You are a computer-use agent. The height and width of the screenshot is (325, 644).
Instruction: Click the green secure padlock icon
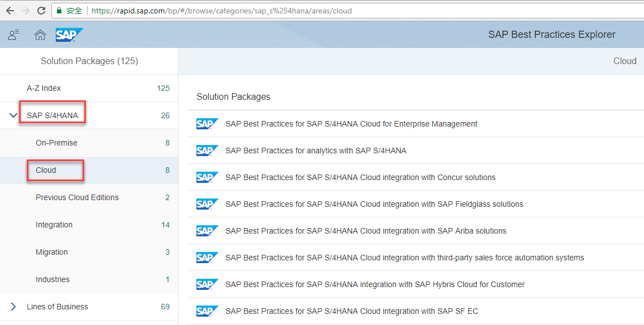coord(59,11)
